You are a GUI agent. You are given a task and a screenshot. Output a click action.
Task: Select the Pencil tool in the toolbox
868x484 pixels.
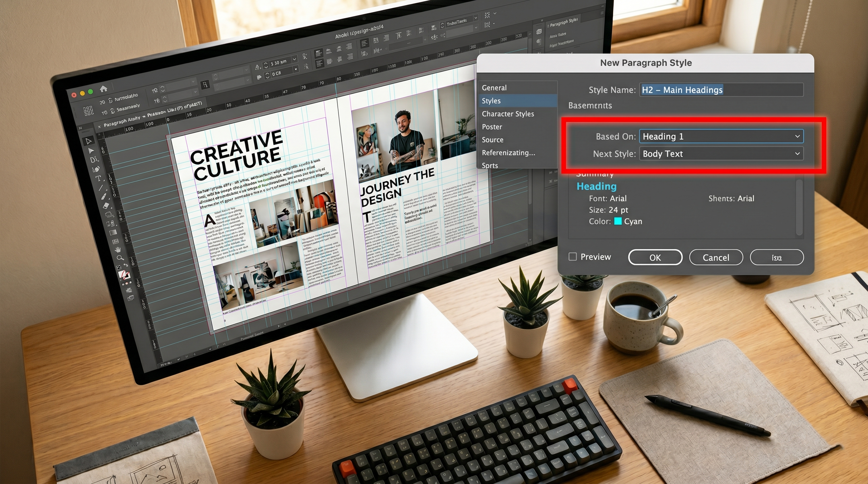click(104, 196)
